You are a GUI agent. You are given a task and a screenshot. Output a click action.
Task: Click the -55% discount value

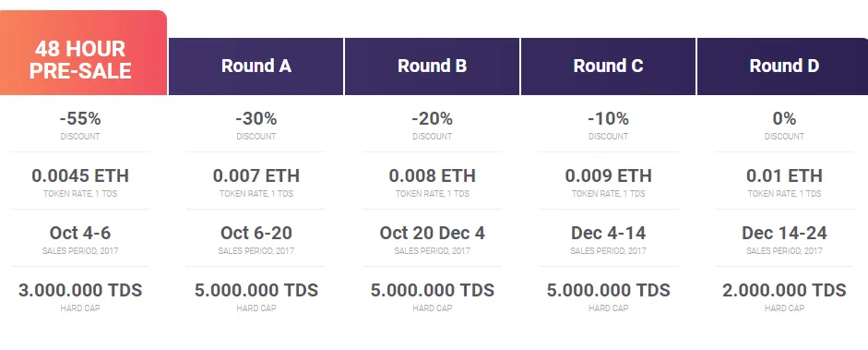coord(80,118)
